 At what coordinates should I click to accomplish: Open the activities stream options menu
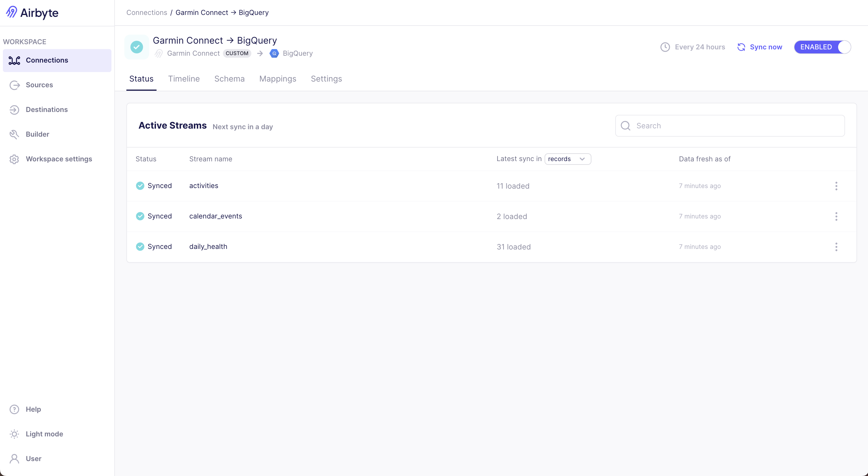(836, 186)
